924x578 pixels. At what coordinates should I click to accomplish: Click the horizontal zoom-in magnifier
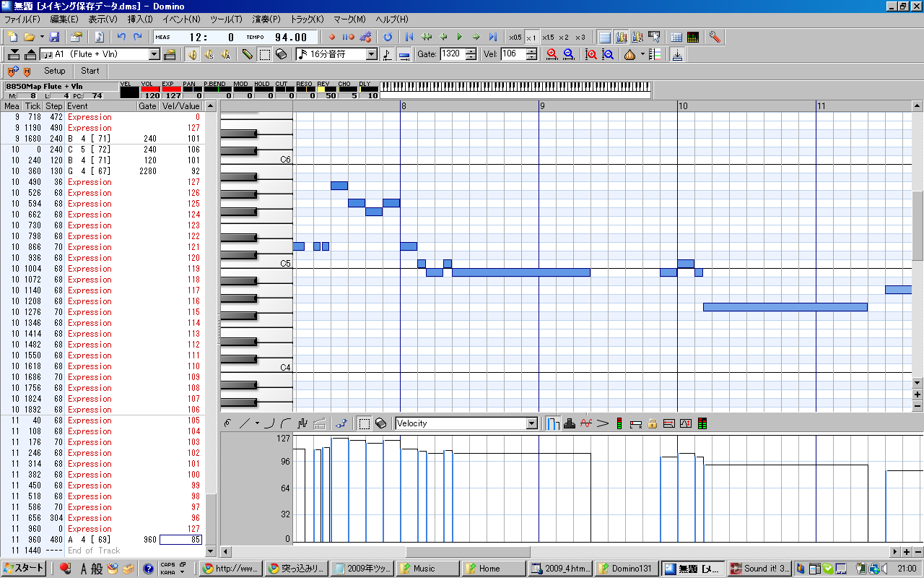tap(552, 54)
